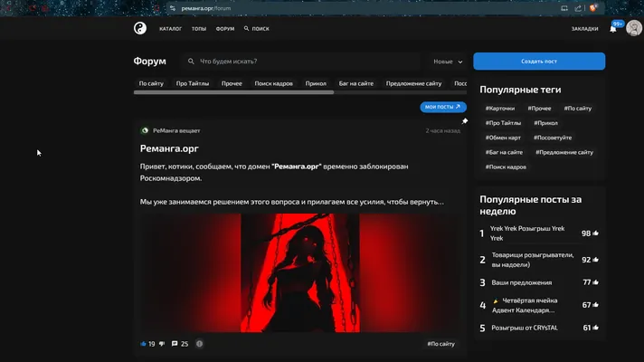Dislike the Реманга.орг post with thumbs down
This screenshot has height=362, width=644.
pos(162,344)
